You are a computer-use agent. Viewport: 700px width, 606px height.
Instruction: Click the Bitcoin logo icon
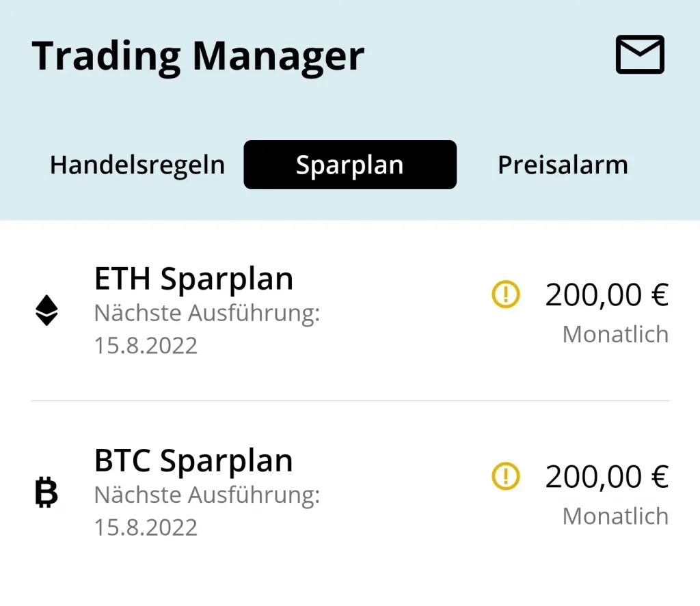click(46, 492)
